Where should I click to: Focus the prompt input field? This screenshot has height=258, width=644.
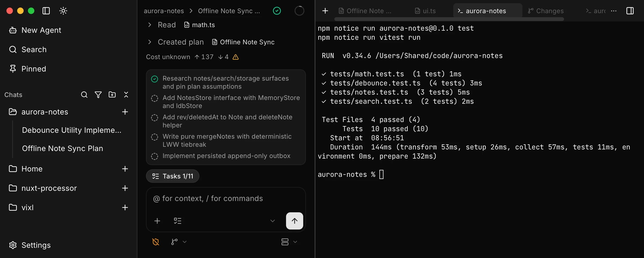225,199
